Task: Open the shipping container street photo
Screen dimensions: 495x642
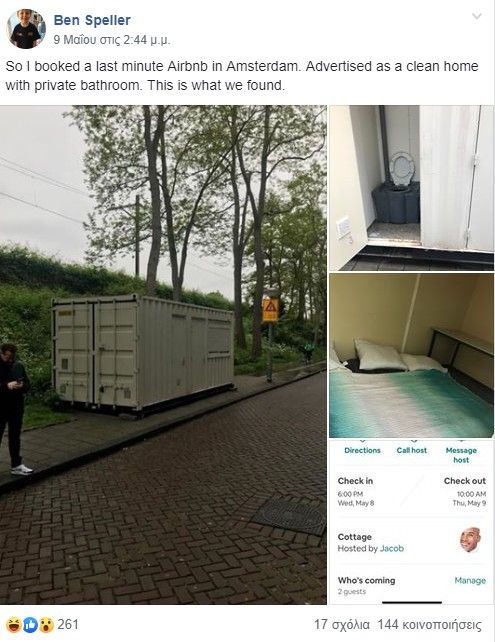Action: click(163, 355)
